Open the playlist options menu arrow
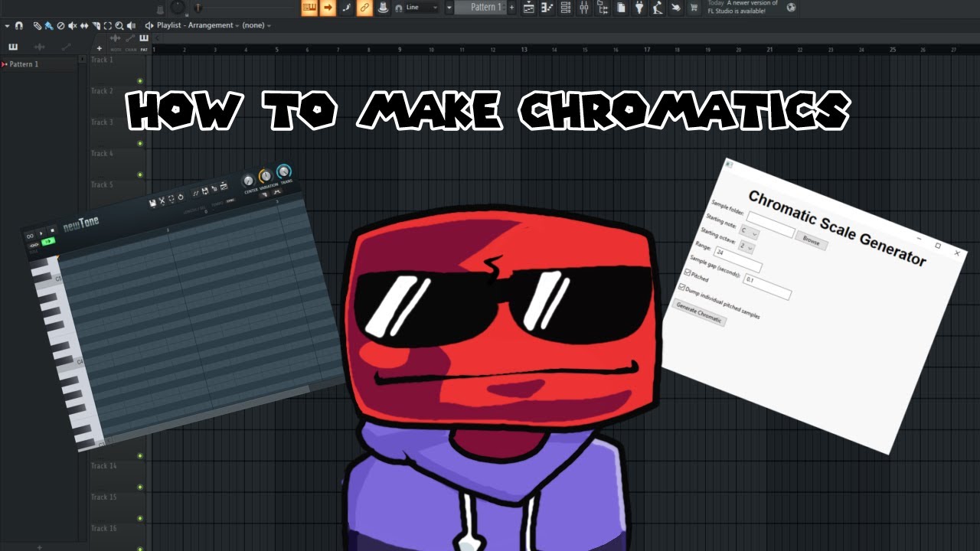The height and width of the screenshot is (551, 980). pos(7,26)
